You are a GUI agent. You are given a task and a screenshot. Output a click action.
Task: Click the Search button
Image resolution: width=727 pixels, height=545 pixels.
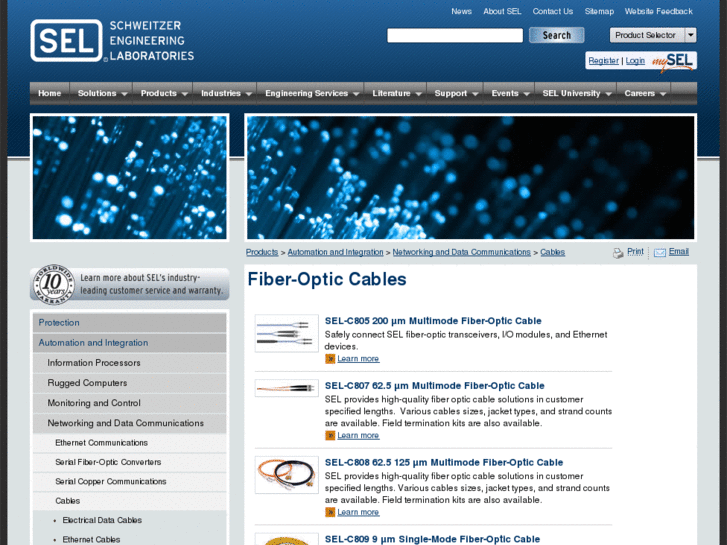pyautogui.click(x=556, y=35)
